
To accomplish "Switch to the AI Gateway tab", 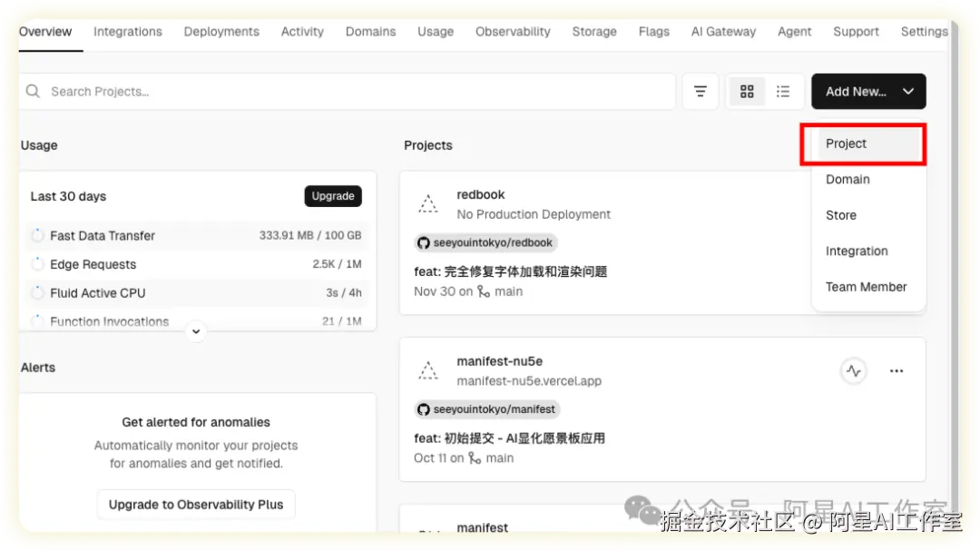I will tap(724, 32).
